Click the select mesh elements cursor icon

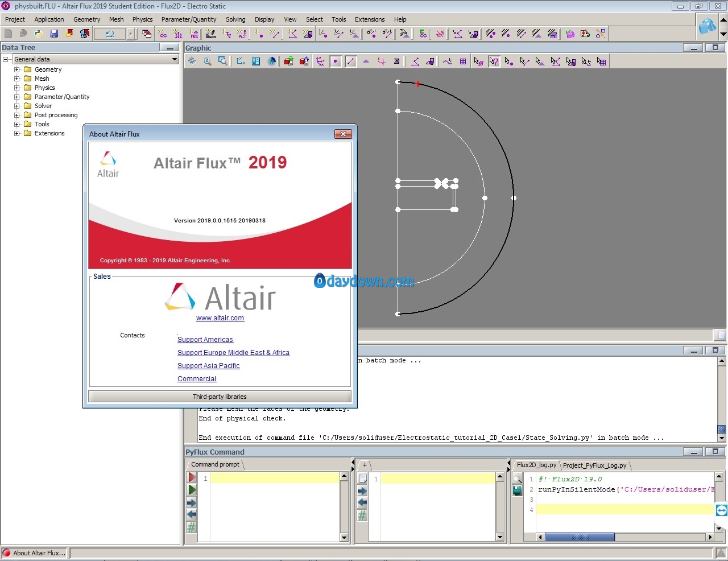tap(601, 61)
